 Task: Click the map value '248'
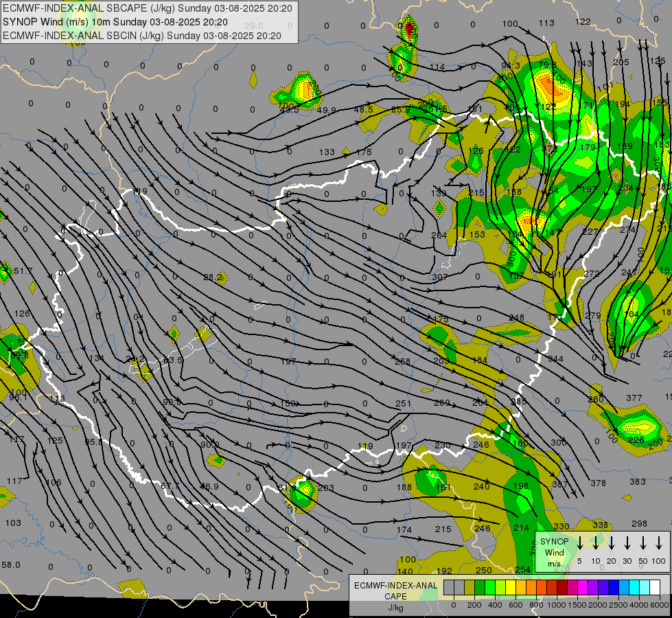click(517, 317)
